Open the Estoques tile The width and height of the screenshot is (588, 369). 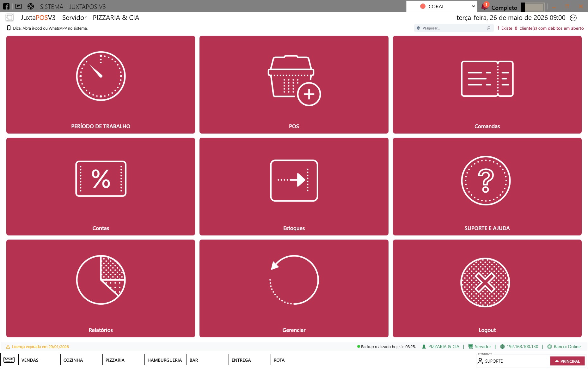294,186
